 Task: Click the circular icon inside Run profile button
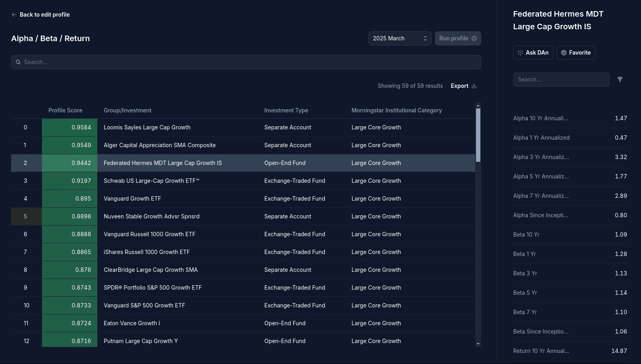click(474, 38)
